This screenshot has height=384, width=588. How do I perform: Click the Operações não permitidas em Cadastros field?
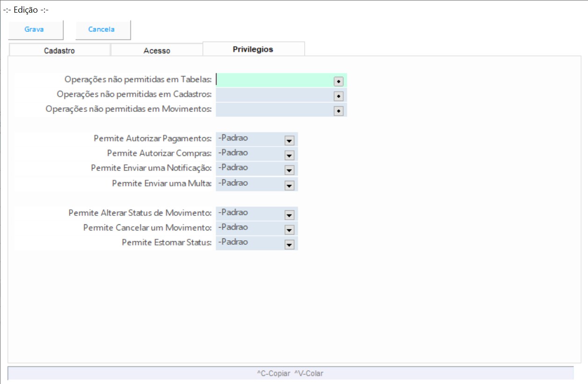(x=274, y=95)
